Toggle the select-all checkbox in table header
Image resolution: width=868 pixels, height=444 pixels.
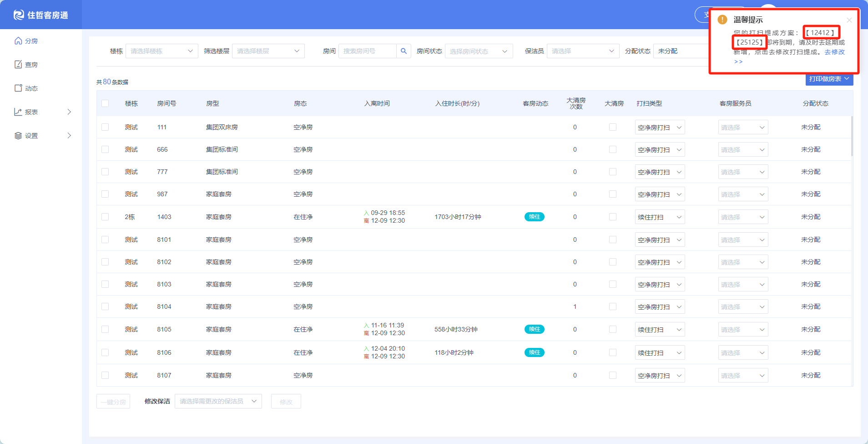105,103
